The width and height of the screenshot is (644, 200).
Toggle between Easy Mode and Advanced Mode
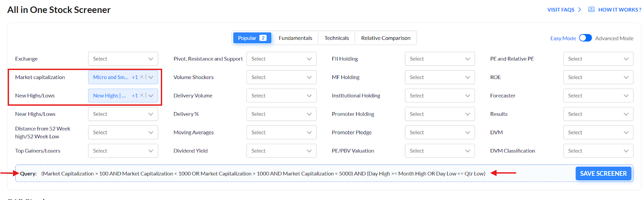click(x=585, y=38)
